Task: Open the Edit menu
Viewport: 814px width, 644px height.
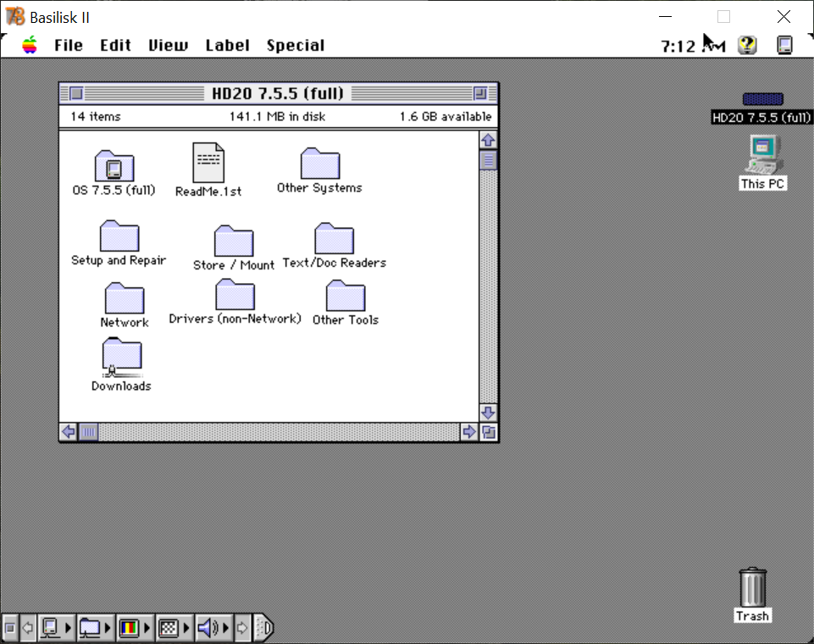Action: click(x=115, y=45)
